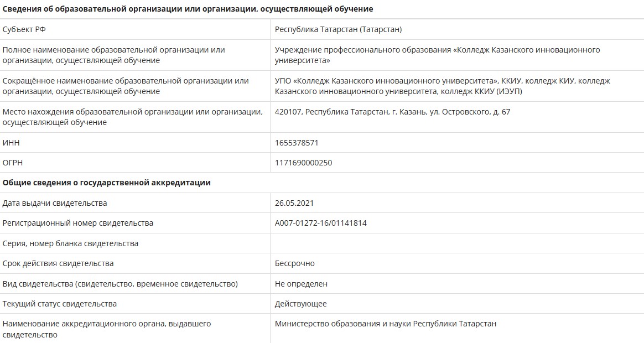Click the issue date 26.05.2021
Screen dimensions: 644x343
coord(294,203)
